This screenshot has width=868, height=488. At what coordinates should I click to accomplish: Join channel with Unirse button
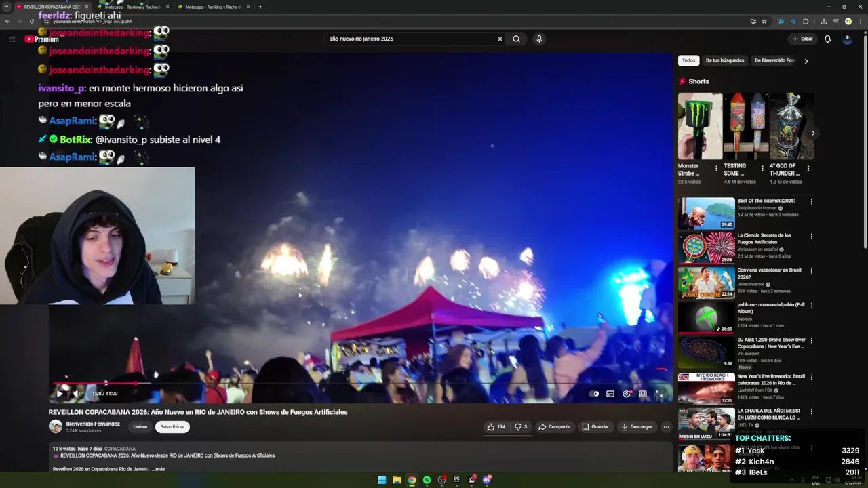tap(140, 427)
